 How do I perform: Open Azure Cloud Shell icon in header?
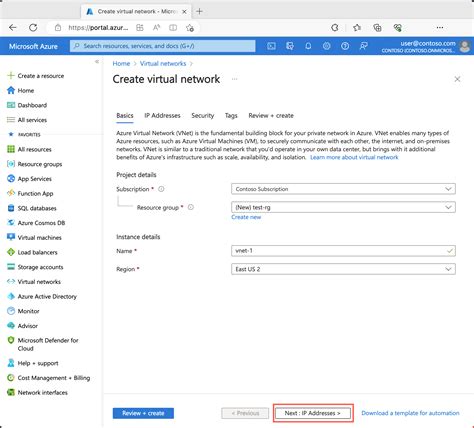click(271, 46)
